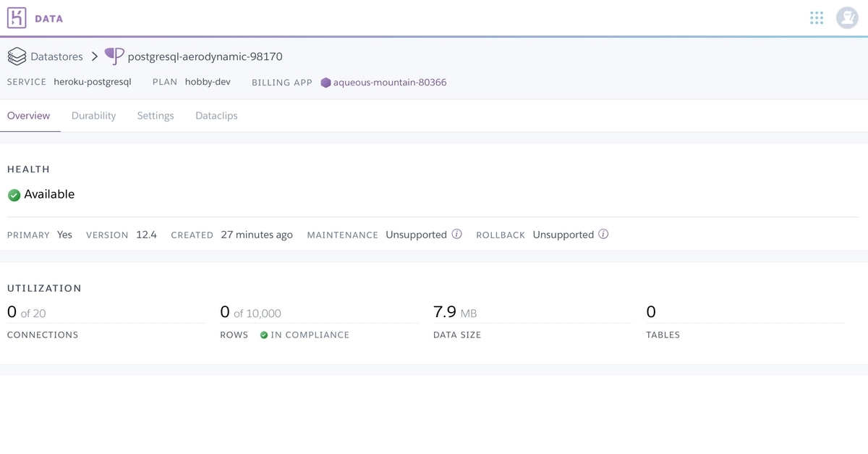Click the Available health status text

coord(49,194)
